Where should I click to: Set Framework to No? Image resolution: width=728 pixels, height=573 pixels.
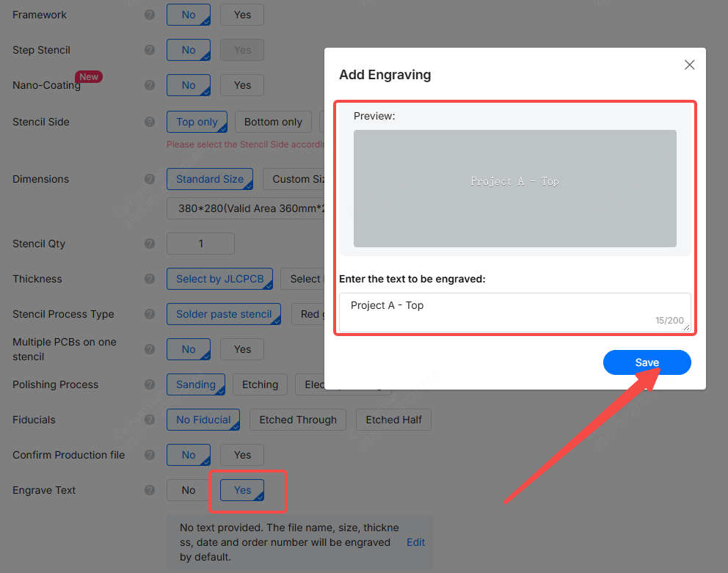coord(189,15)
